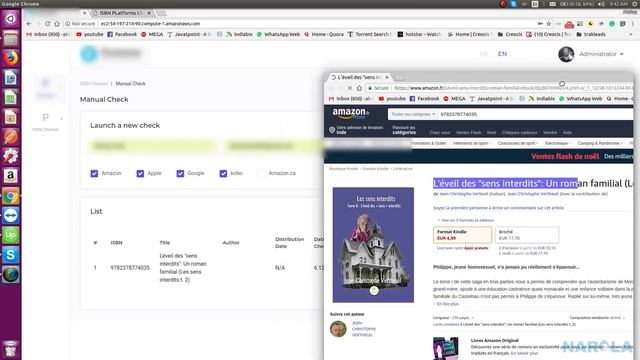Open author link Jean-Christophe Vertheuil
Screen dimensions: 640x360
point(364,329)
